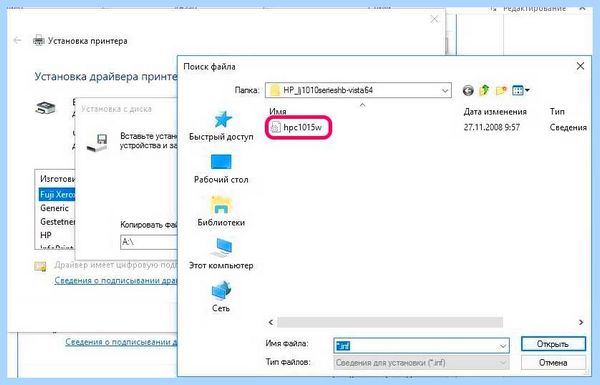Image resolution: width=600 pixels, height=385 pixels.
Task: Open Network (Сеть) location
Action: [221, 297]
